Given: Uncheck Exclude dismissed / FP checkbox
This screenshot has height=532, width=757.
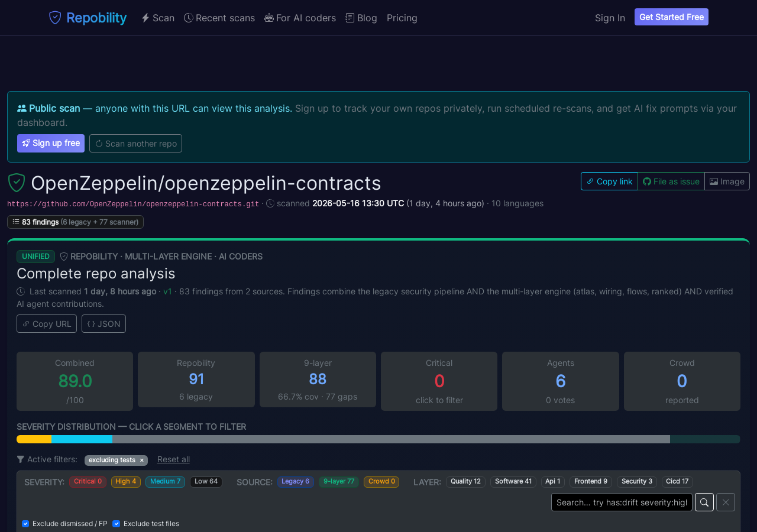Looking at the screenshot, I should 25,524.
